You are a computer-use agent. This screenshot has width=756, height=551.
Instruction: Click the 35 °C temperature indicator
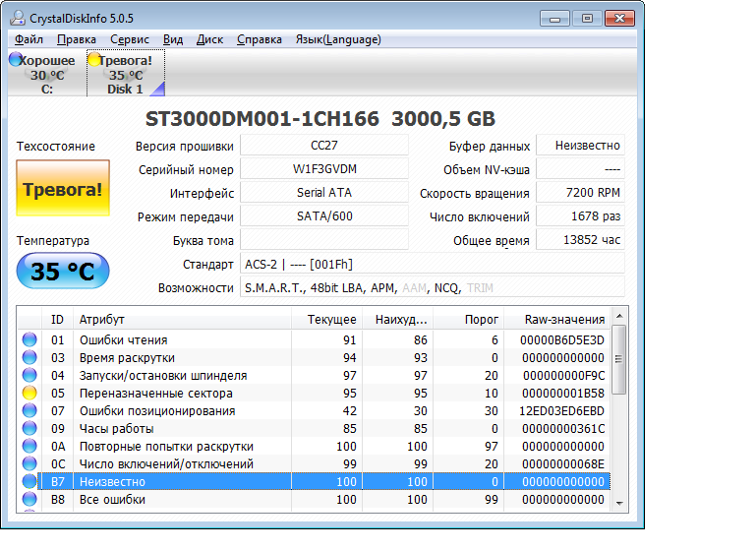click(x=63, y=271)
